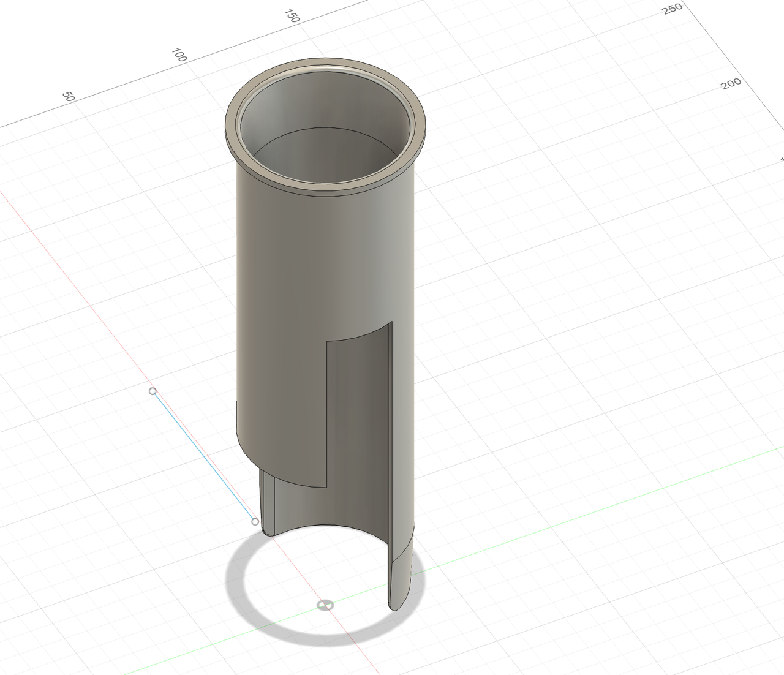This screenshot has height=675, width=784.
Task: Click the grid label "200"
Action: click(x=731, y=83)
